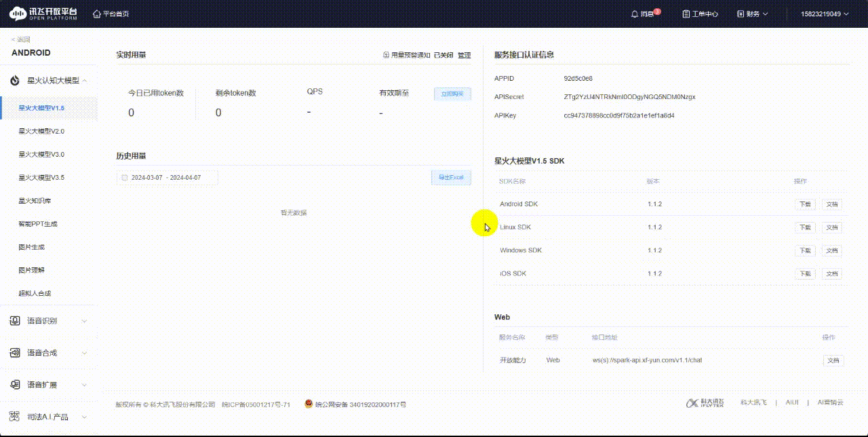The width and height of the screenshot is (868, 437).
Task: Click the 立即购买 button
Action: (452, 94)
